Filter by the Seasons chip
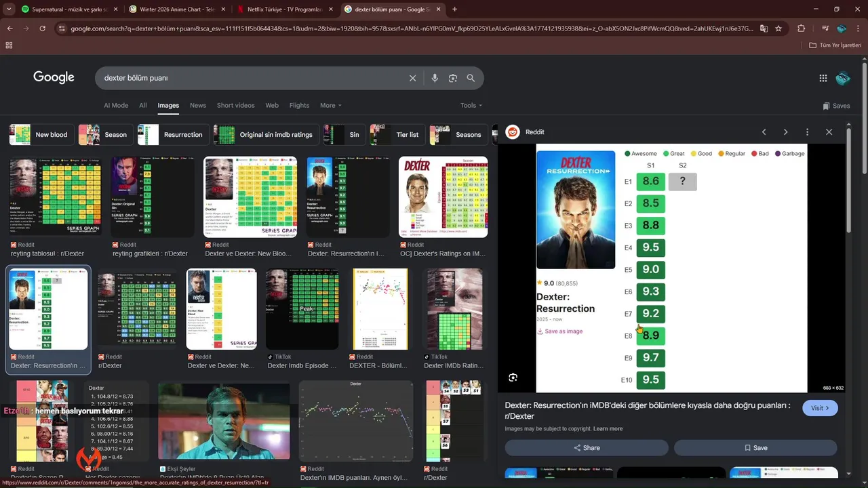 tap(458, 135)
